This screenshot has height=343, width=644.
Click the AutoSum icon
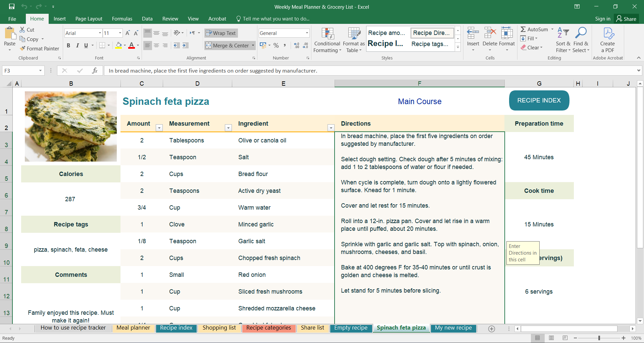tap(523, 30)
